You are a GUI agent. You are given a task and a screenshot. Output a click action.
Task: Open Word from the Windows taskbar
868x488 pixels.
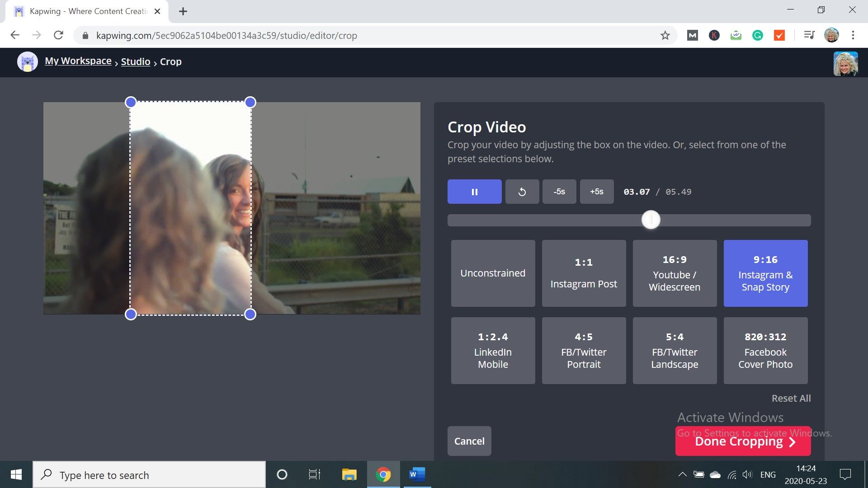416,474
